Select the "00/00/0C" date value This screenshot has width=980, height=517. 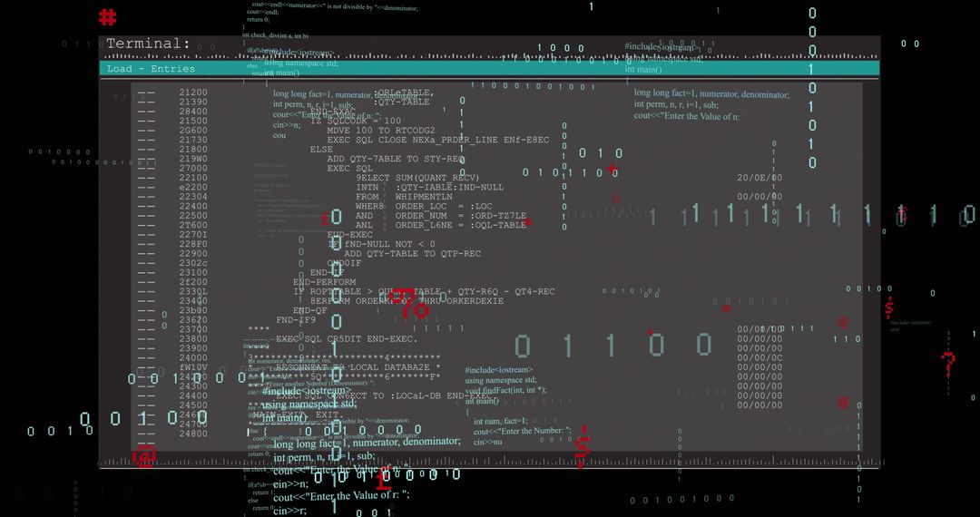point(759,357)
